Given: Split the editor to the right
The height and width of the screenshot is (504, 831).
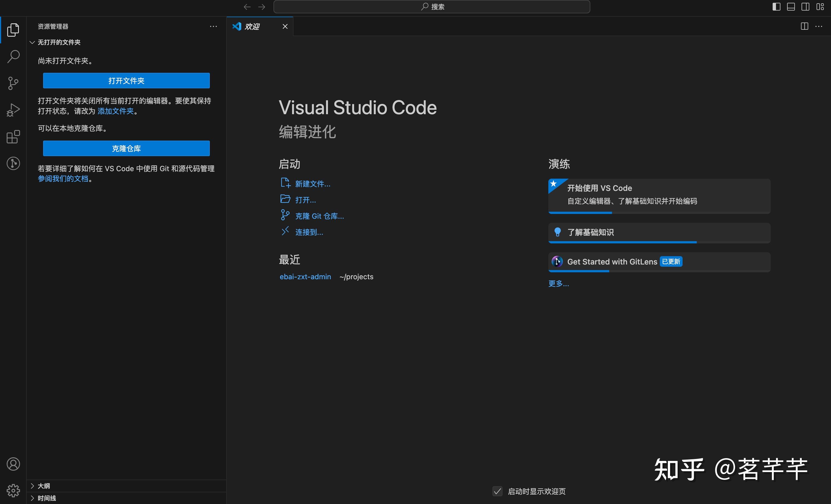Looking at the screenshot, I should [x=804, y=26].
